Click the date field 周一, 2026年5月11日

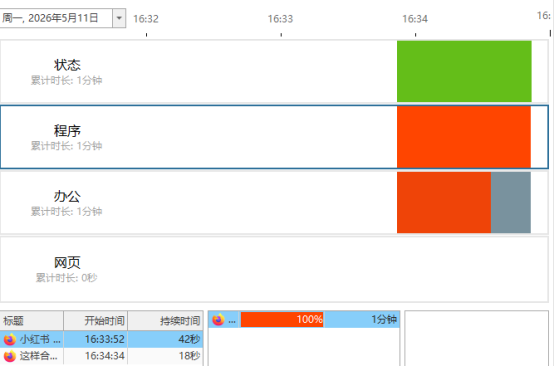point(56,18)
